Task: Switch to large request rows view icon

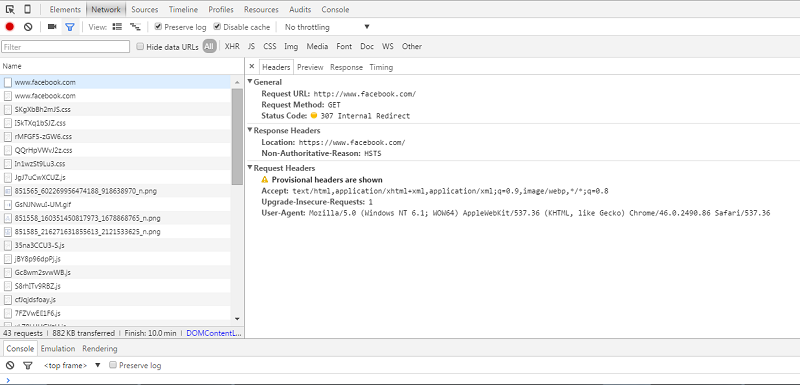Action: tap(117, 27)
